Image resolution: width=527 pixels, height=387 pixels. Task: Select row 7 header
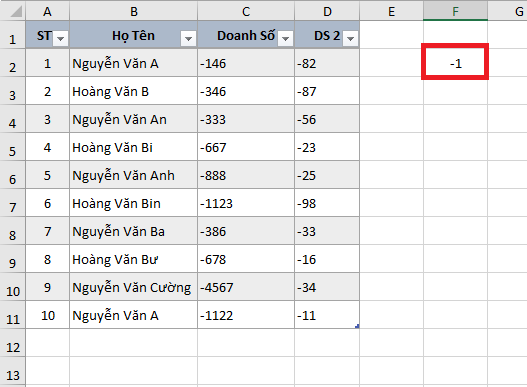[12, 203]
